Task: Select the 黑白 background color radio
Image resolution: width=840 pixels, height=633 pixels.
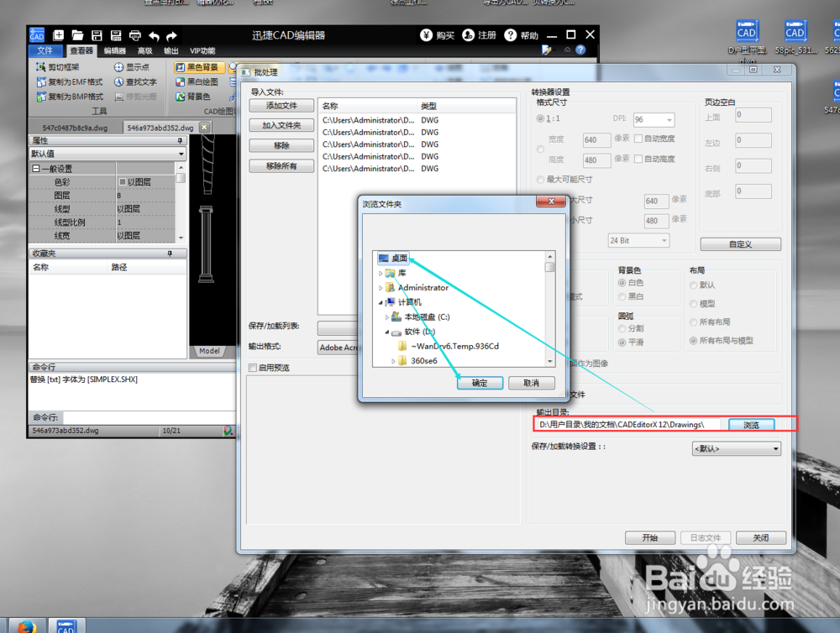Action: tap(622, 296)
